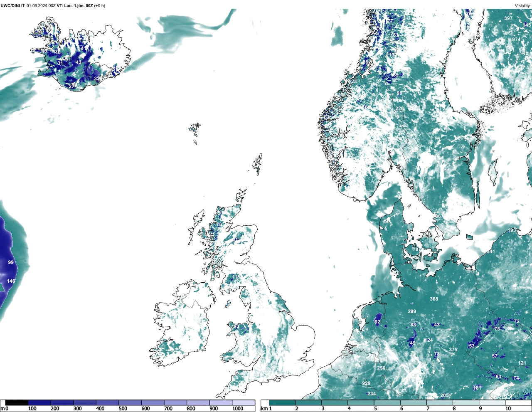This screenshot has height=412, width=532.
Task: Click the '53' value near the Czech border
Action: (x=472, y=346)
